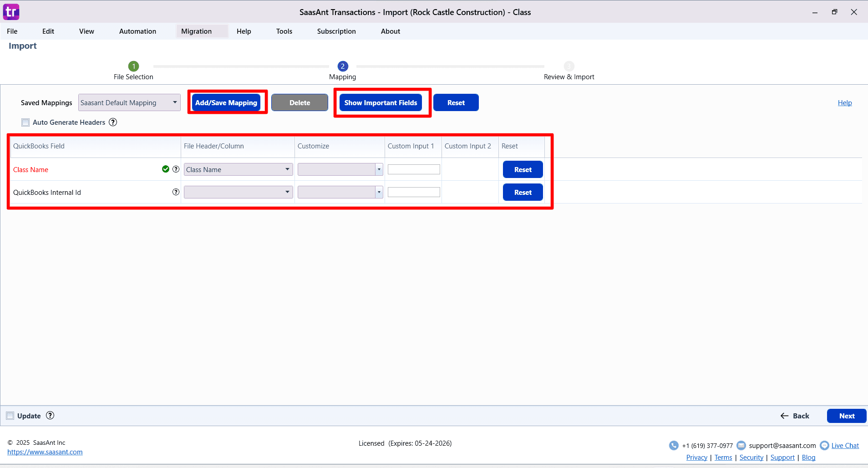This screenshot has width=868, height=468.
Task: Click Custom Input 1 field for Class Name
Action: (414, 169)
